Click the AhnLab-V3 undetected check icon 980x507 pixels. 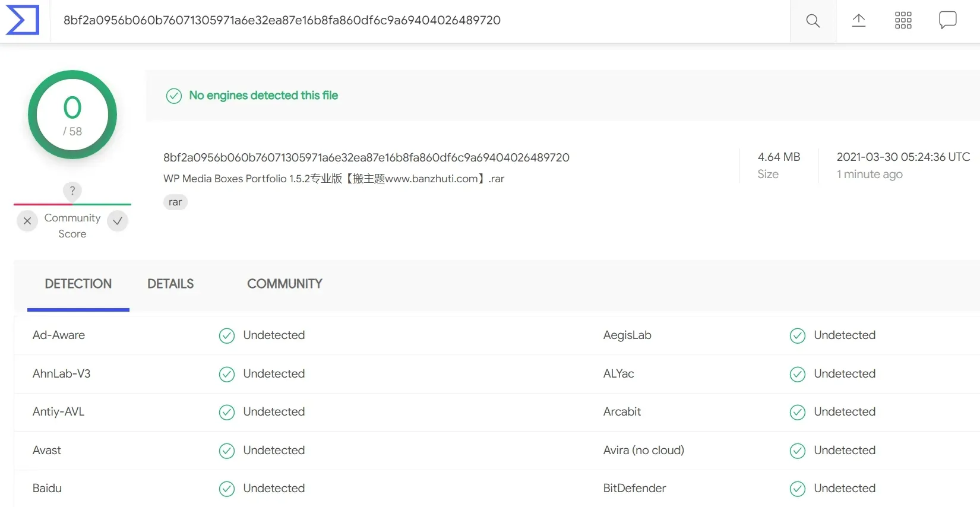pyautogui.click(x=227, y=374)
